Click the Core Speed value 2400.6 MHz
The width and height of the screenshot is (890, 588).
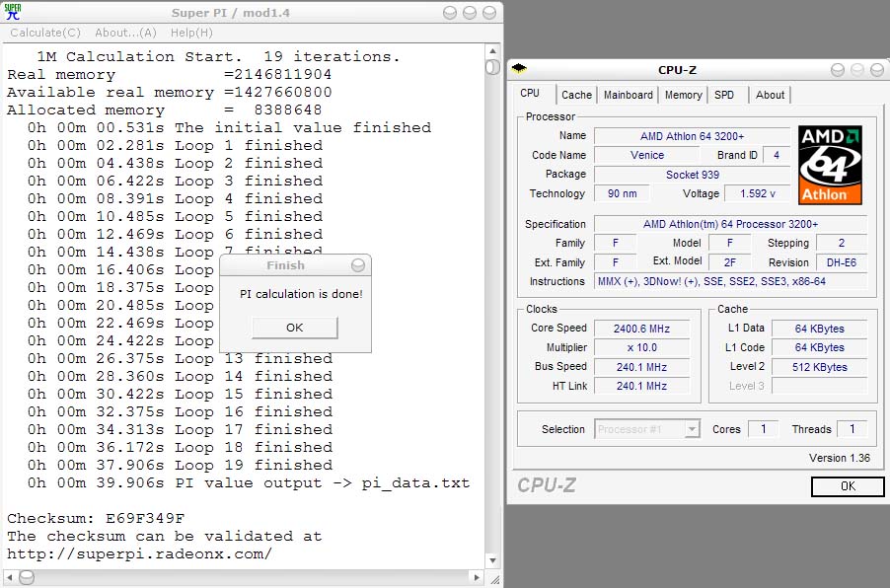pyautogui.click(x=641, y=329)
